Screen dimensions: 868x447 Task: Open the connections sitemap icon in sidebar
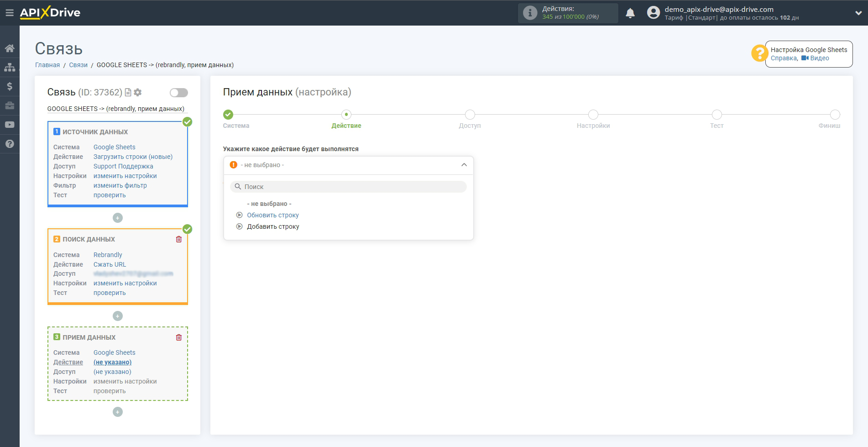tap(10, 67)
